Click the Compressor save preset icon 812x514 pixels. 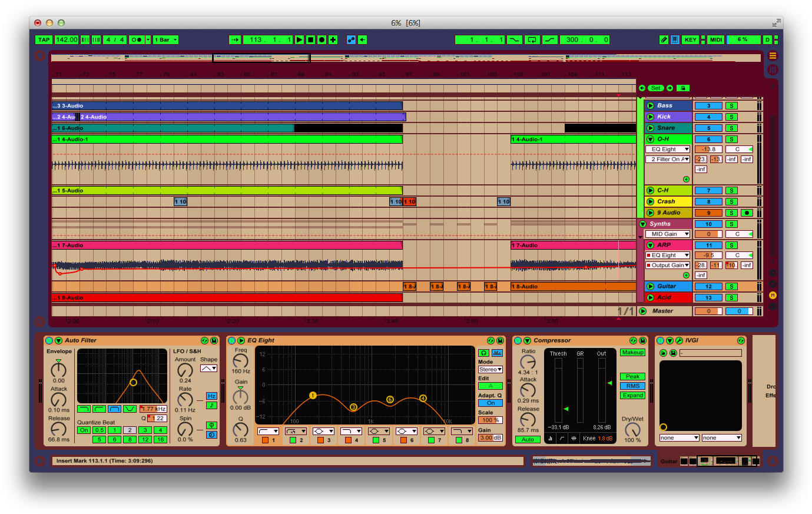[642, 340]
